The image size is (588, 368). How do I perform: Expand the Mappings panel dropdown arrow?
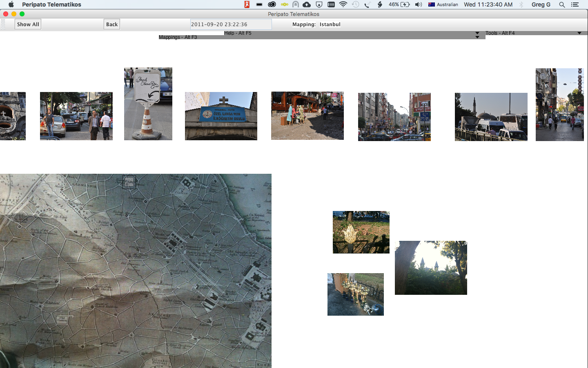(477, 37)
